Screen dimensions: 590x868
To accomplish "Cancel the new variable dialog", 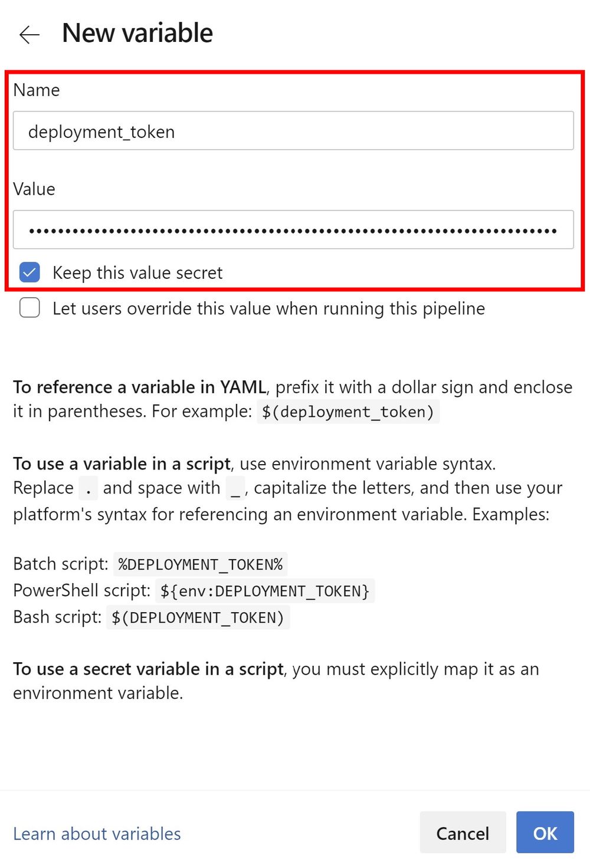I will click(x=463, y=833).
